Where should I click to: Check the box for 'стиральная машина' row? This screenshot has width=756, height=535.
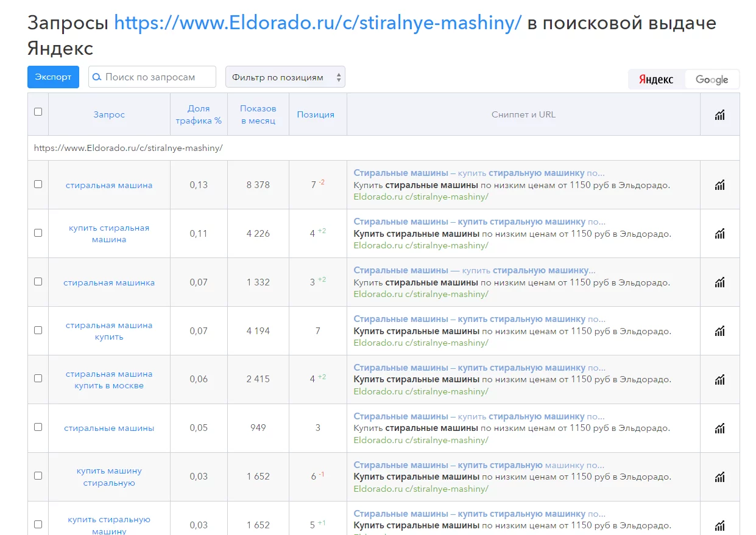click(x=38, y=184)
